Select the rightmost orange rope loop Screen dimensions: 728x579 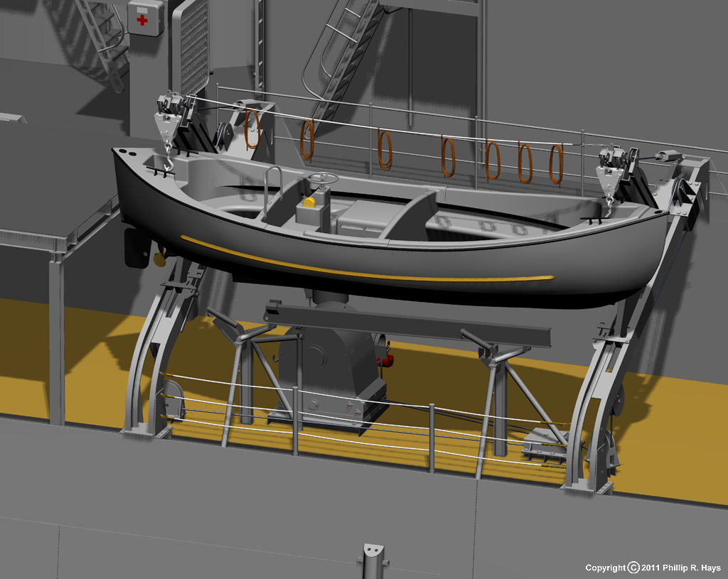click(x=556, y=163)
